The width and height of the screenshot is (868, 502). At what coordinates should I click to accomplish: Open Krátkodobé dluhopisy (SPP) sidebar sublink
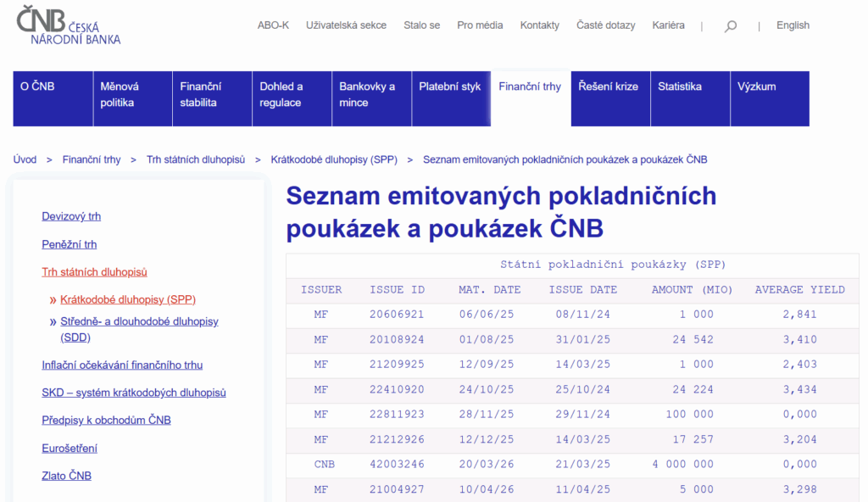point(128,300)
